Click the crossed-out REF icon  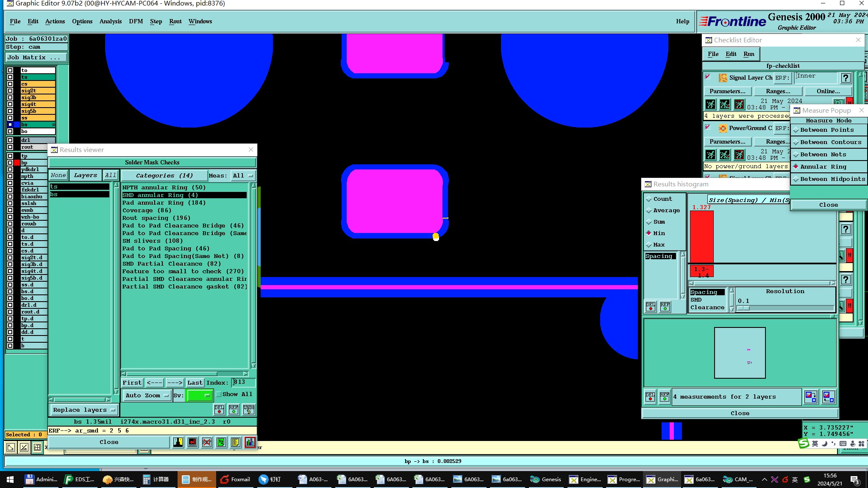coord(207,442)
